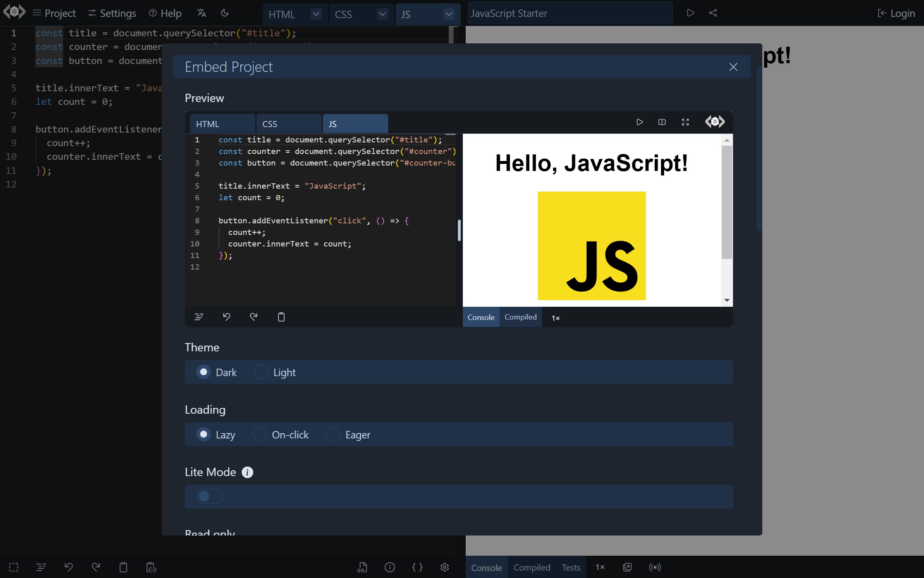
Task: Open the settings gear in the bottom toolbar
Action: [445, 567]
